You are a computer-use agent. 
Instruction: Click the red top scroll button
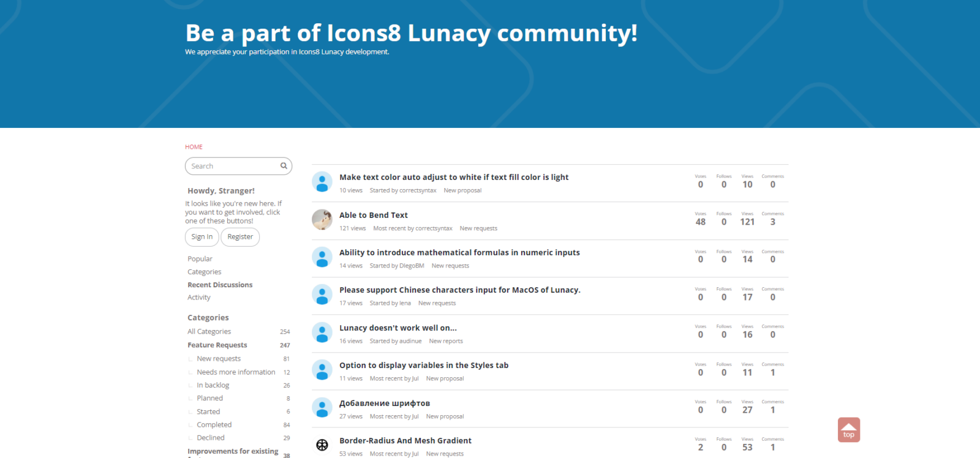click(x=848, y=430)
